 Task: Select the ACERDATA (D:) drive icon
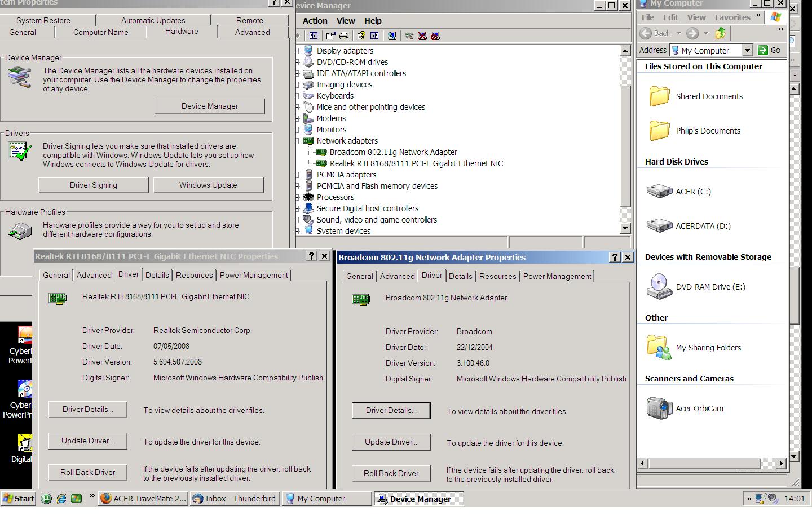(659, 226)
